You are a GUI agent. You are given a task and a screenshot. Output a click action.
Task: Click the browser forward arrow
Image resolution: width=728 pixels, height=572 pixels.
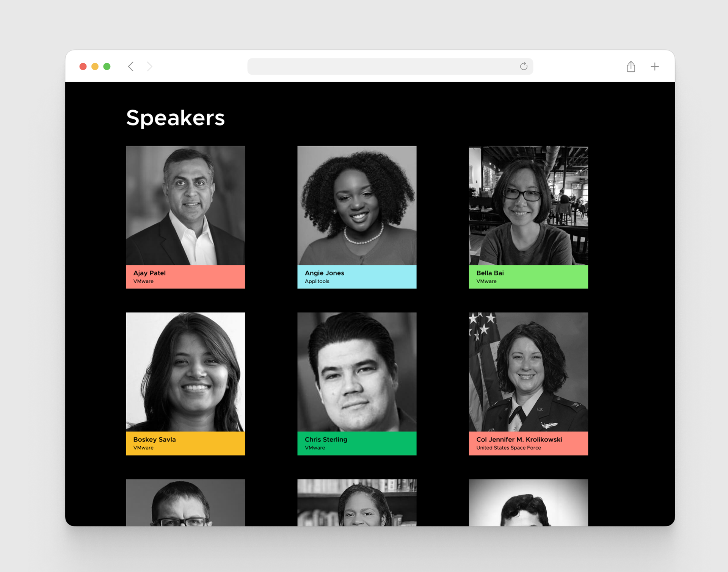150,67
